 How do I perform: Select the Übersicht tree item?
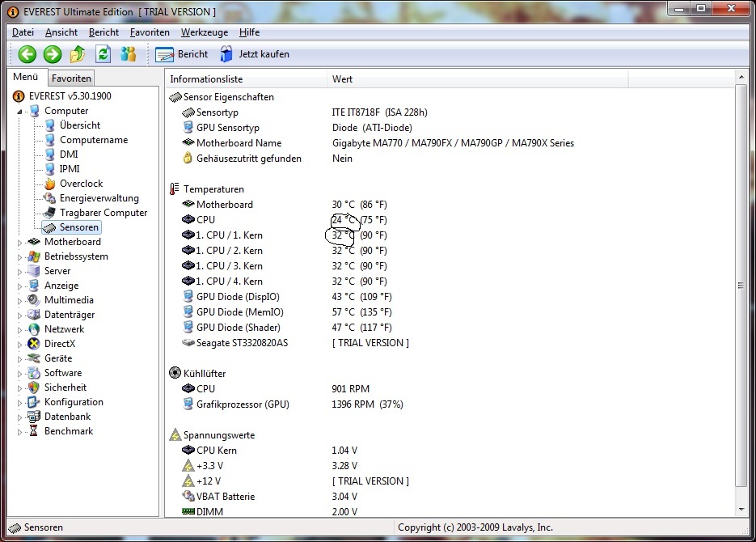click(79, 125)
